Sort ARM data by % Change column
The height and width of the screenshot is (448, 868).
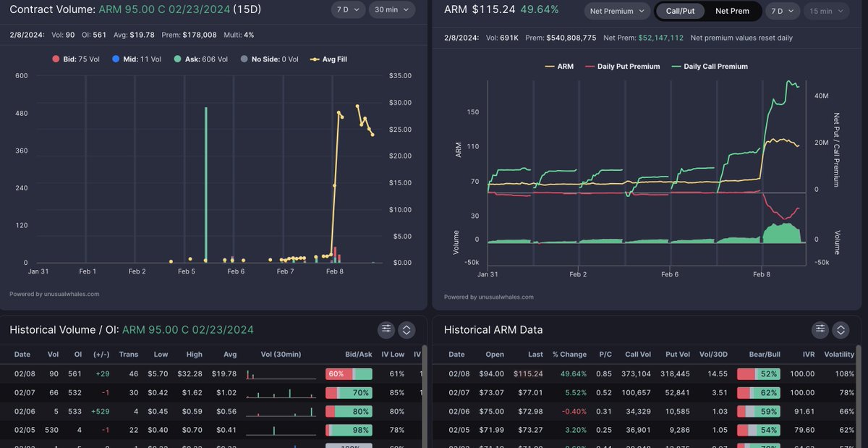pyautogui.click(x=569, y=355)
